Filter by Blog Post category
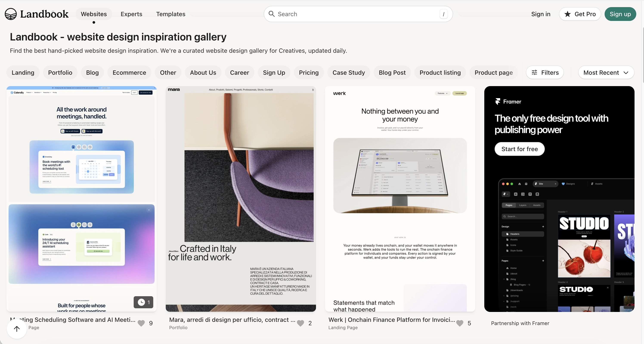This screenshot has width=644, height=344. tap(392, 73)
